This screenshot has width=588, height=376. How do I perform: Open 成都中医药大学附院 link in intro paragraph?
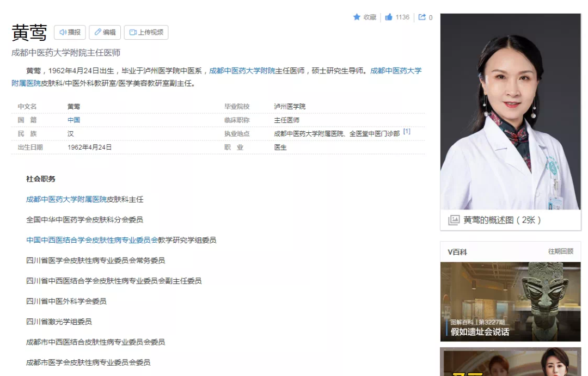[242, 71]
